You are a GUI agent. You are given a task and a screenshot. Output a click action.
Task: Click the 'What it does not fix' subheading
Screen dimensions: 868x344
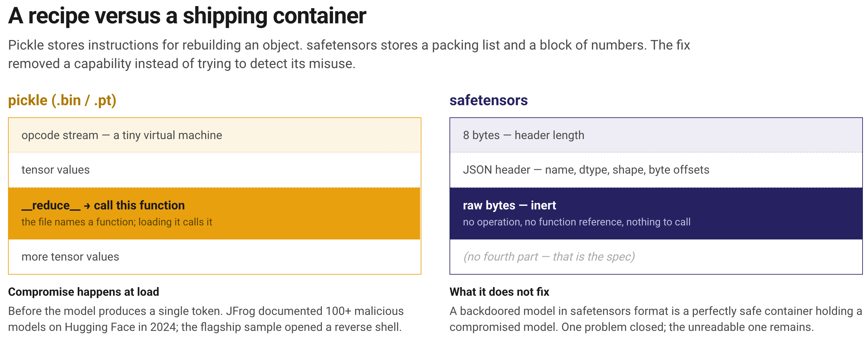click(499, 292)
